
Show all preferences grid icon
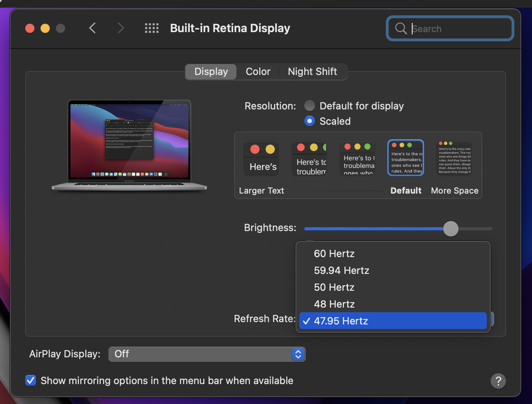click(152, 28)
